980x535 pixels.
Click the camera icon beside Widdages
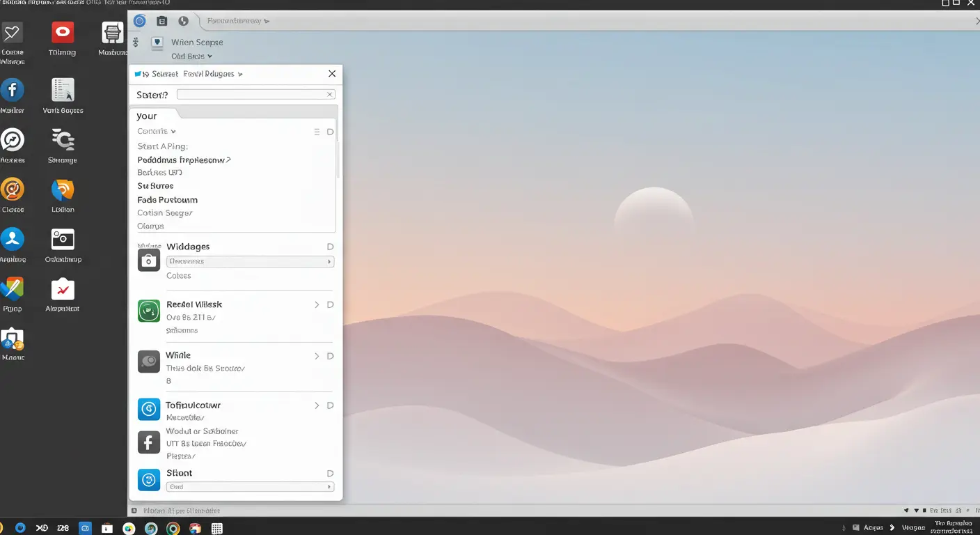tap(148, 260)
